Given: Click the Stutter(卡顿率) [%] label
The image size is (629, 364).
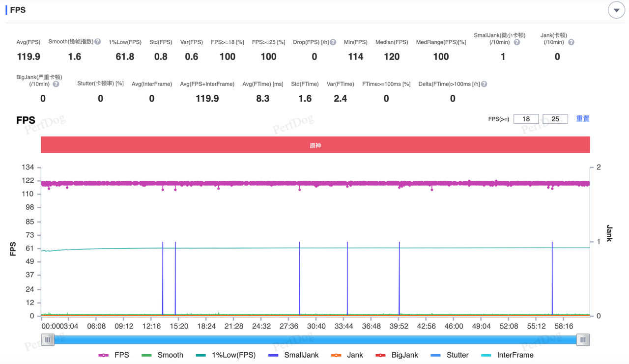Looking at the screenshot, I should pos(100,84).
